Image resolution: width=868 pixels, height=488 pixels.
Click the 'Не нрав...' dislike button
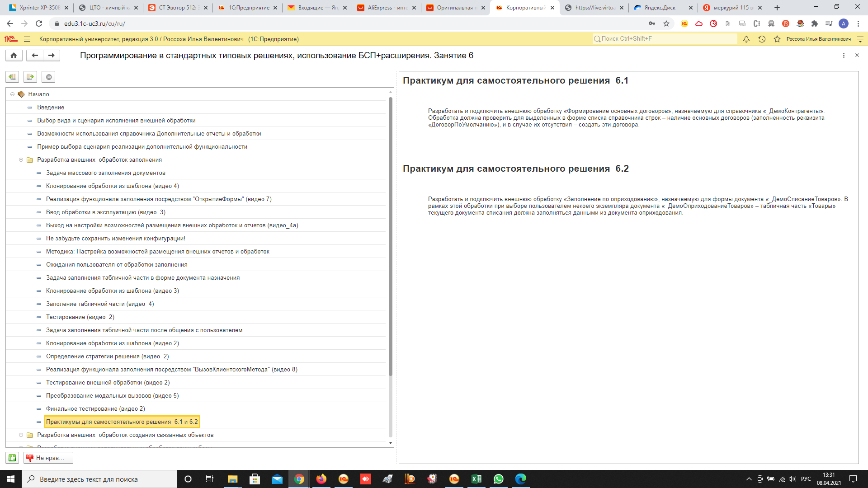point(48,458)
